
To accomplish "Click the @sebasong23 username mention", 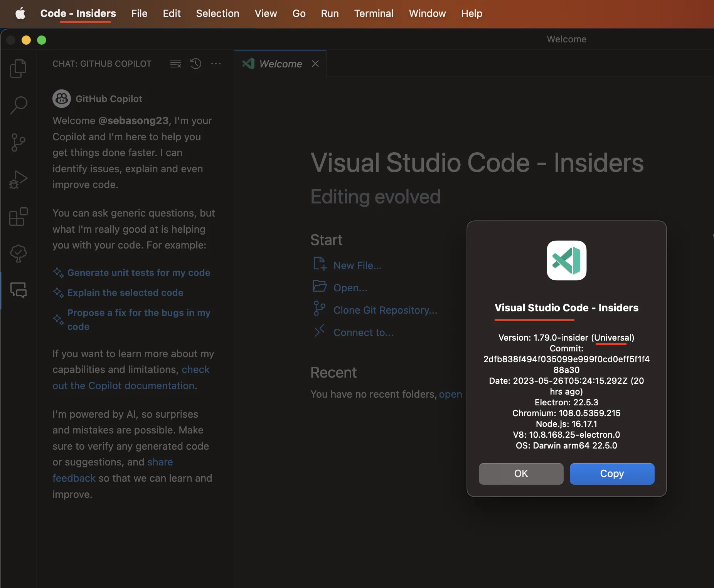I will (133, 121).
